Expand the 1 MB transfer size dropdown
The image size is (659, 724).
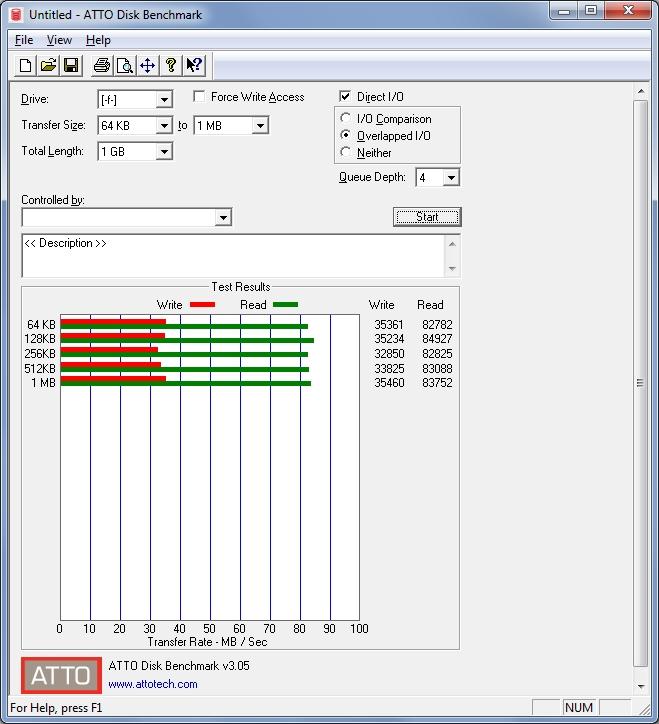[260, 126]
